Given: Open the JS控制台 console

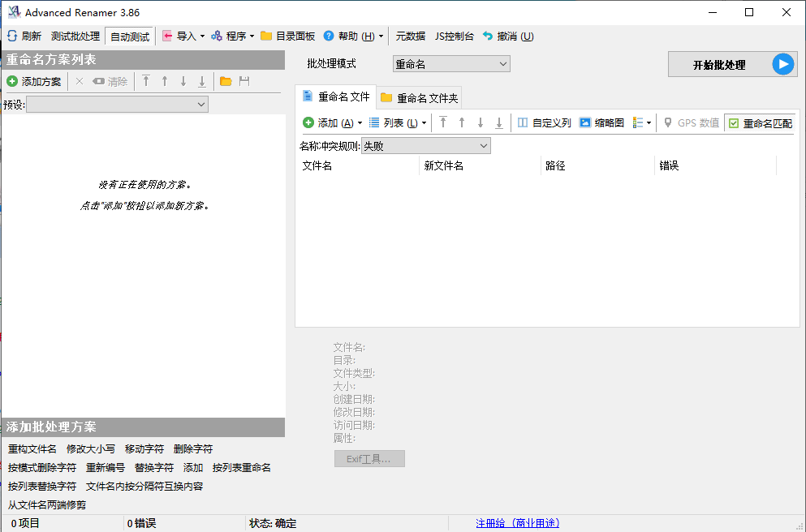Looking at the screenshot, I should tap(454, 36).
